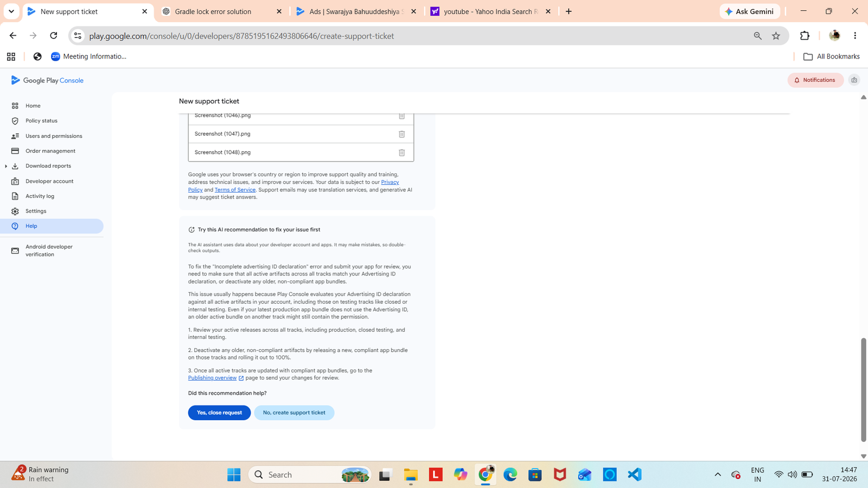
Task: Close the New support ticket tab
Action: coord(144,11)
